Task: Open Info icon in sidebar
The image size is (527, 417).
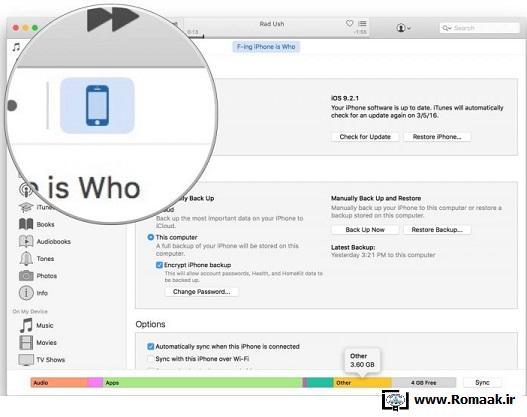Action: pos(26,293)
